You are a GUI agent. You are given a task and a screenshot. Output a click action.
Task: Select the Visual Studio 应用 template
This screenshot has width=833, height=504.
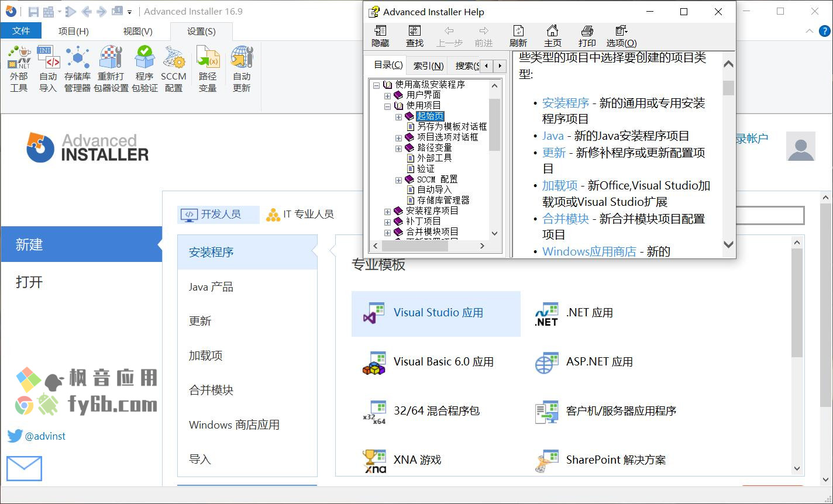coord(436,313)
